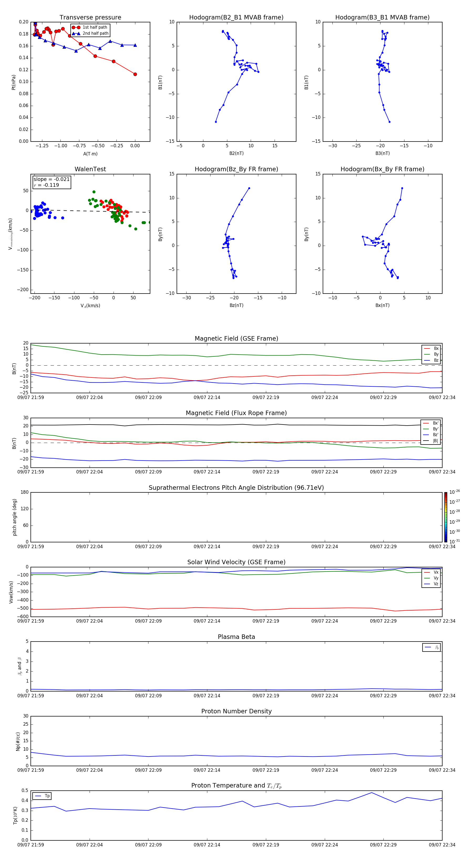This screenshot has width=473, height=868.
Task: Click the "Bz" entry in GSE legend
Action: (x=431, y=361)
